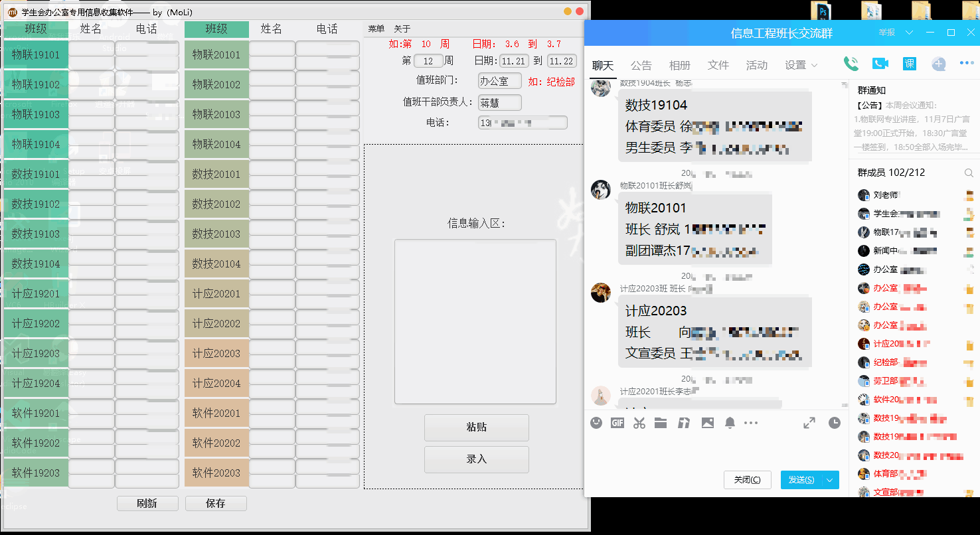
Task: Open the file send folder icon
Action: click(x=661, y=423)
